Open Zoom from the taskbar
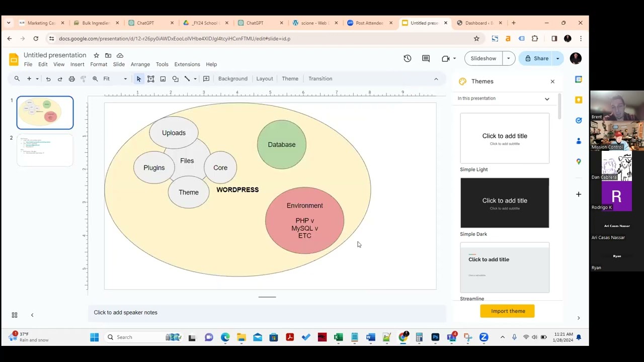 click(484, 337)
